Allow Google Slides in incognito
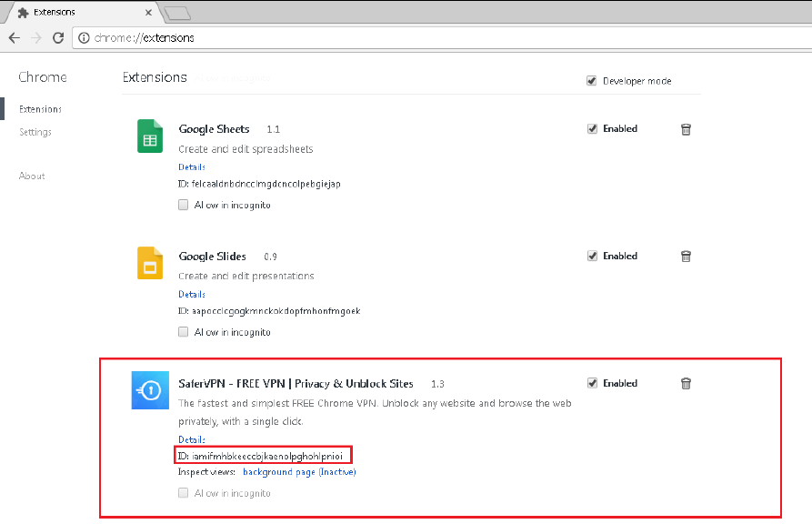812x524 pixels. (x=184, y=332)
